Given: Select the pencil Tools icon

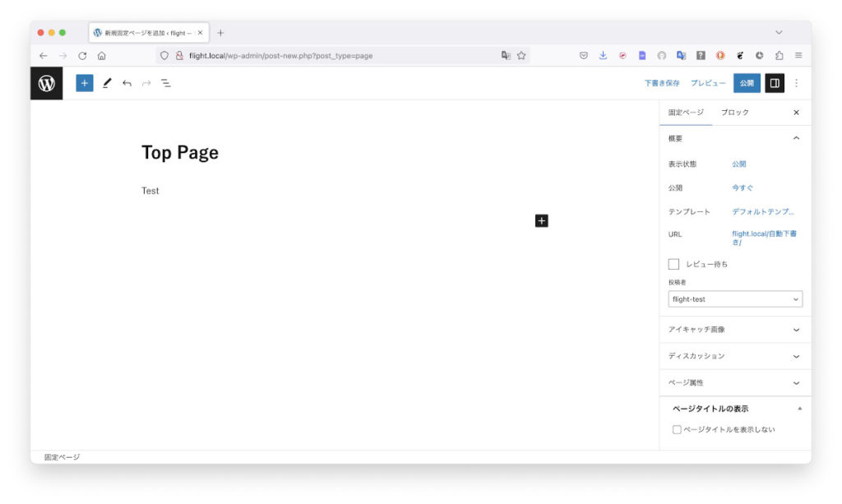Looking at the screenshot, I should pyautogui.click(x=107, y=83).
